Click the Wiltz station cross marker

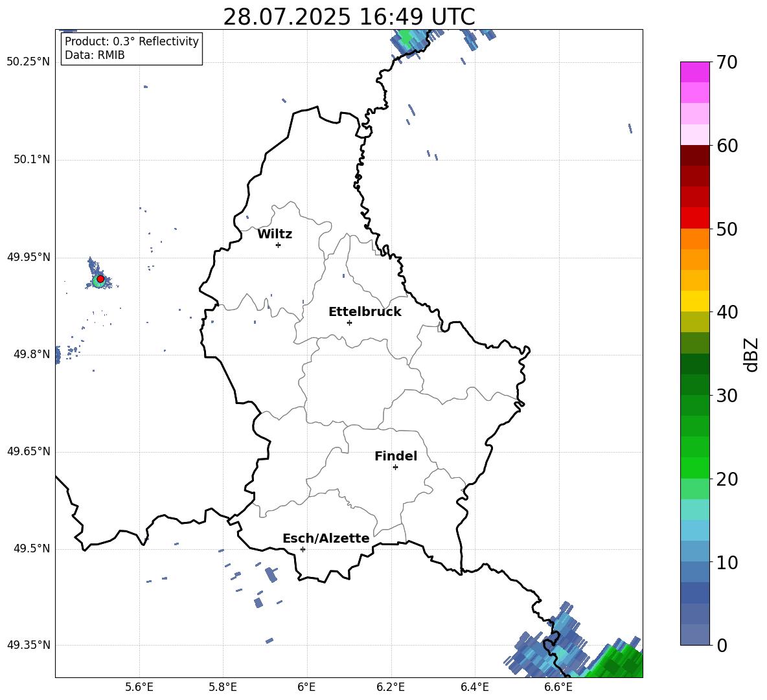[278, 245]
